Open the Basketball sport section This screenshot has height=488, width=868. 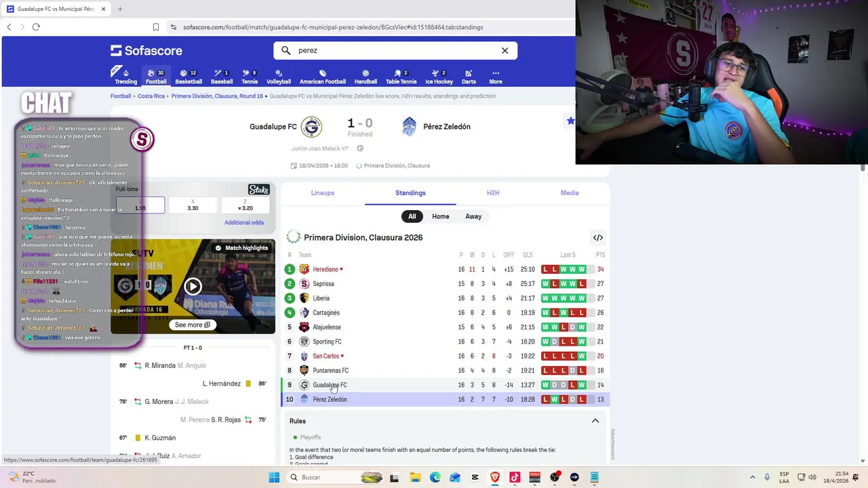coord(189,77)
